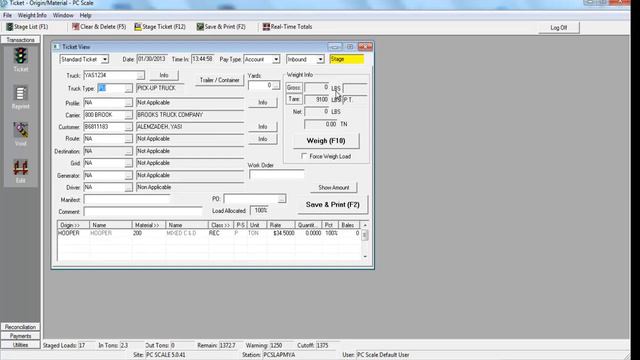Image resolution: width=640 pixels, height=360 pixels.
Task: Open the Route lookup button
Action: pyautogui.click(x=128, y=139)
